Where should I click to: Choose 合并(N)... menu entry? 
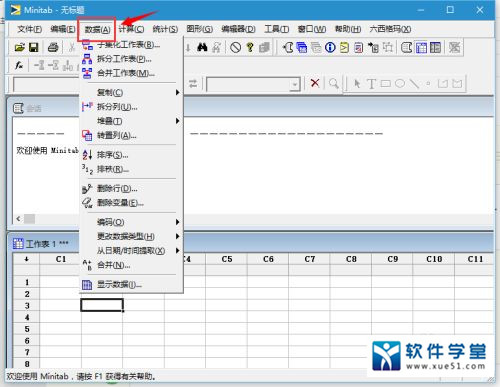131,265
